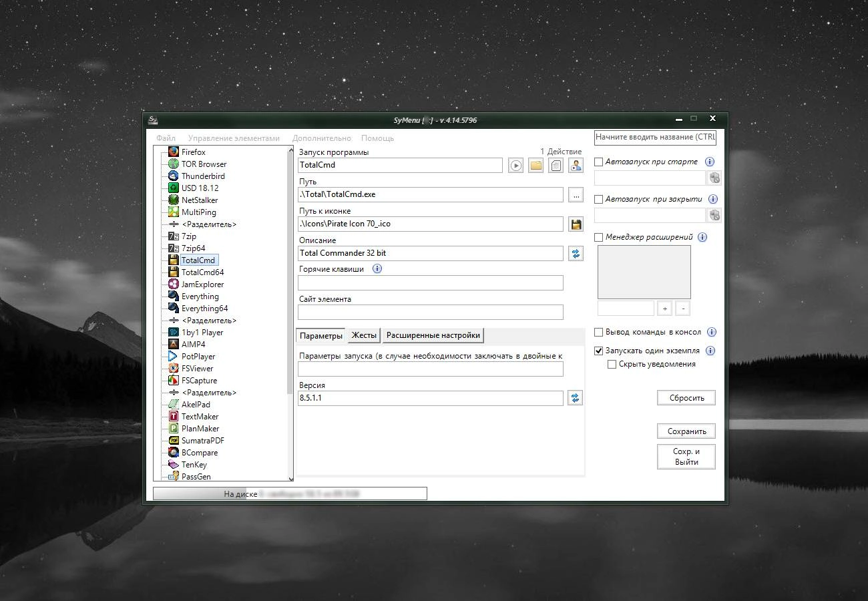This screenshot has height=601, width=868.
Task: Open the Дополнительно menu
Action: [x=322, y=138]
